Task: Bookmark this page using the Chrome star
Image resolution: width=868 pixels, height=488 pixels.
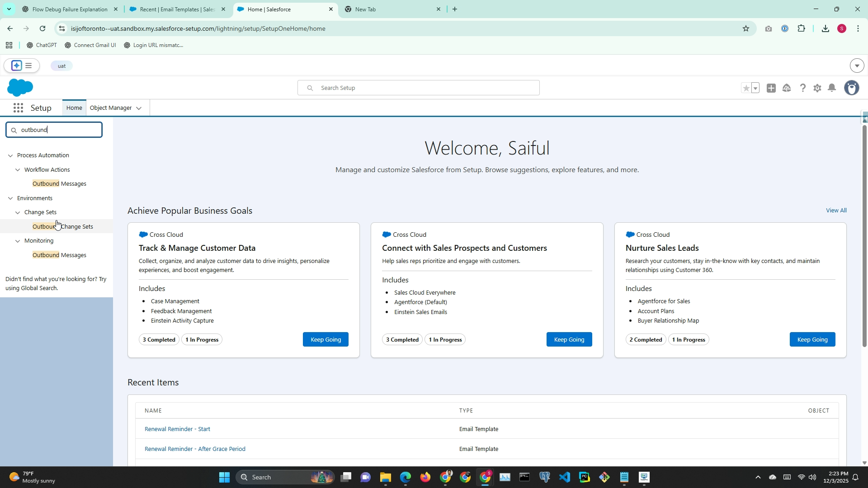Action: [x=746, y=28]
